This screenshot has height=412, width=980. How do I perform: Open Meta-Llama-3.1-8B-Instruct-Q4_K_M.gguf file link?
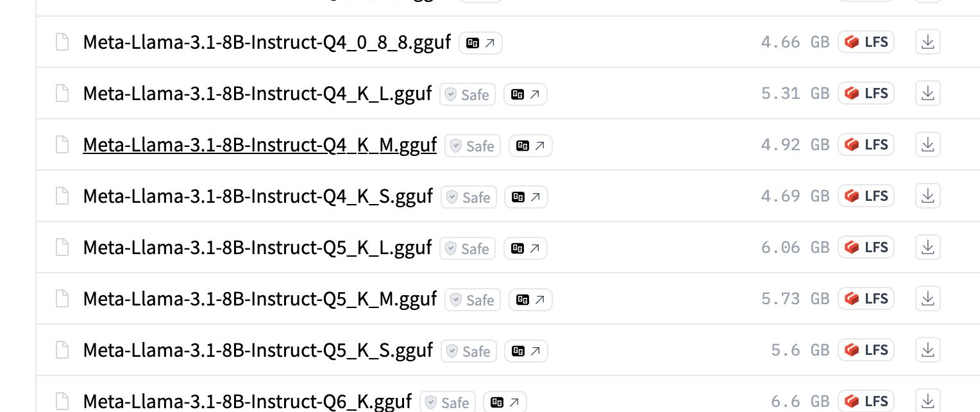coord(260,145)
